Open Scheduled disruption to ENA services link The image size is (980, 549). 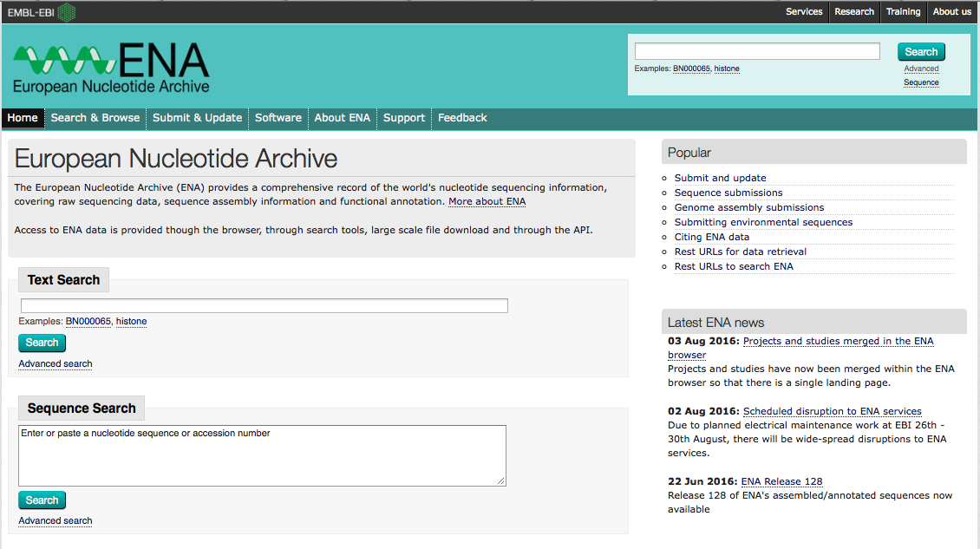pos(832,411)
